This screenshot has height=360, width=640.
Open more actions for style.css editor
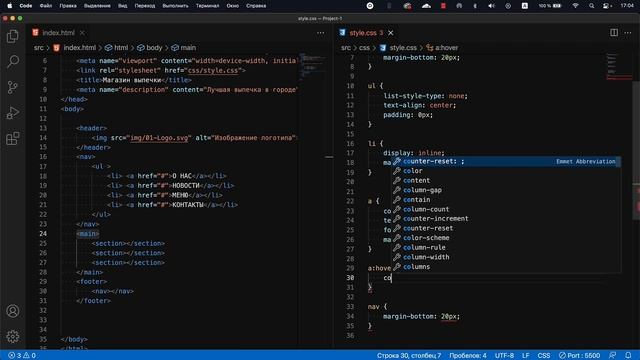pos(627,33)
